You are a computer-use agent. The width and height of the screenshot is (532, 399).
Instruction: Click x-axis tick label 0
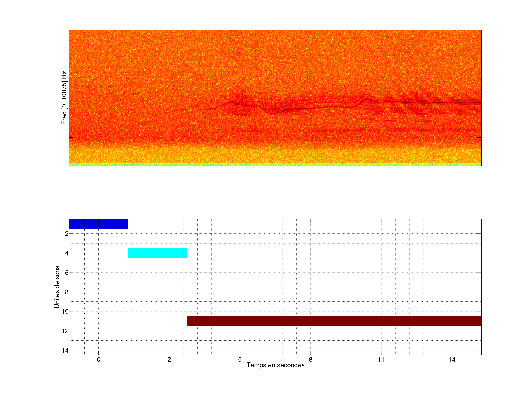tap(98, 359)
